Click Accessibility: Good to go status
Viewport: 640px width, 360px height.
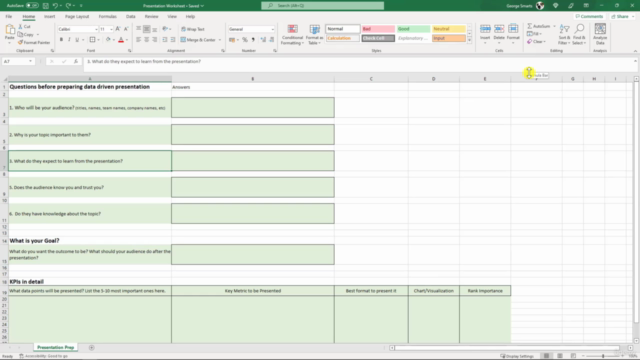click(44, 356)
